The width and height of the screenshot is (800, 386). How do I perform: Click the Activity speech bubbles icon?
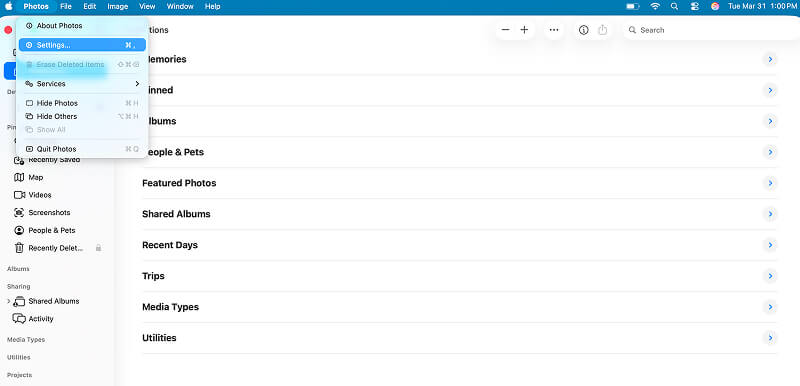[19, 319]
